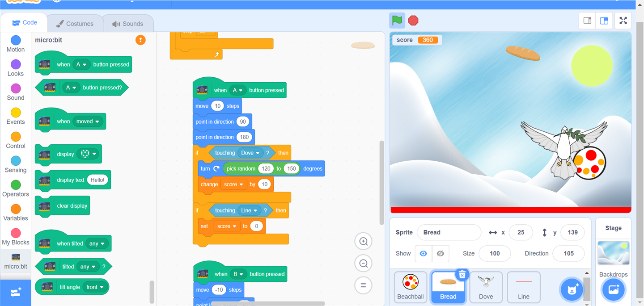Enter full screen stage mode
The width and height of the screenshot is (644, 306).
(623, 21)
